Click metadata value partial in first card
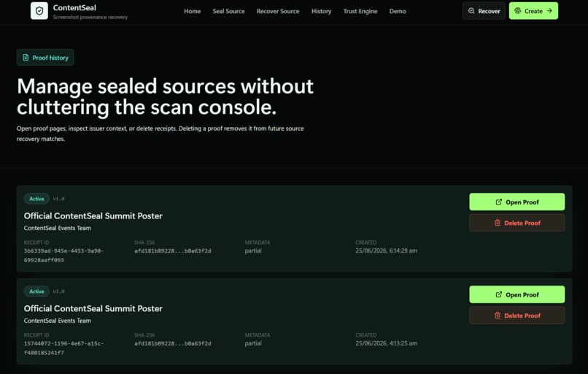588x374 pixels. pyautogui.click(x=253, y=251)
